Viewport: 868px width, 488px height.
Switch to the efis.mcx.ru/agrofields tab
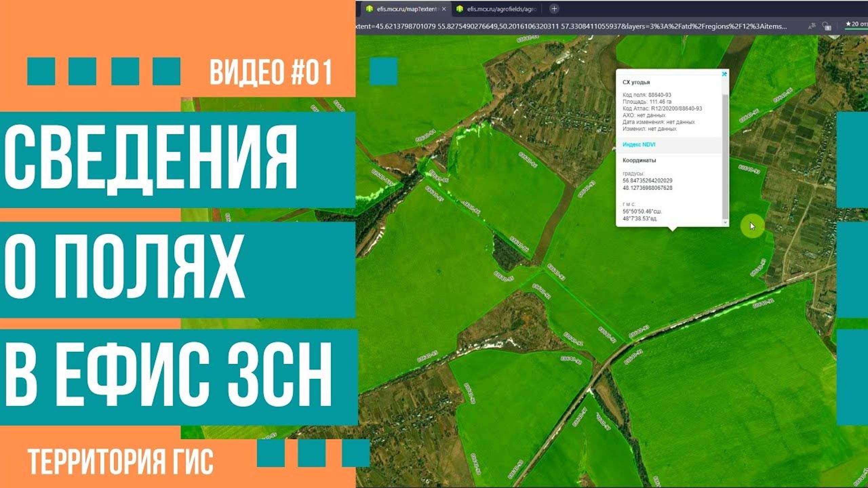point(501,9)
